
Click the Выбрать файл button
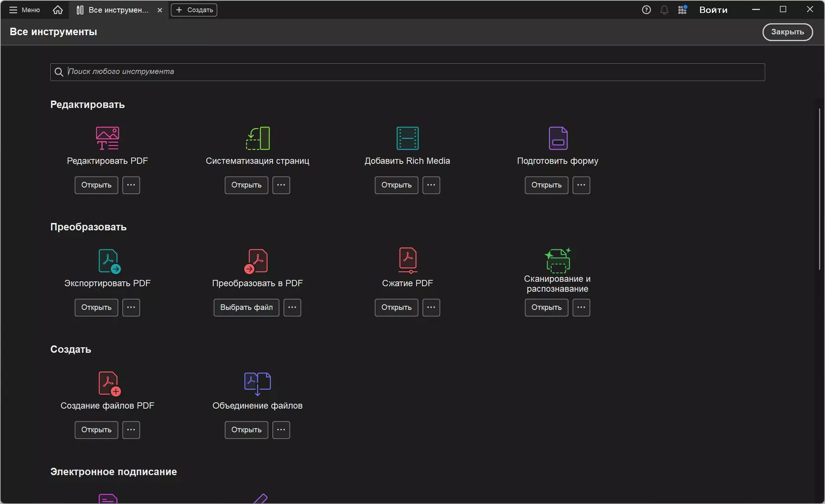[247, 307]
